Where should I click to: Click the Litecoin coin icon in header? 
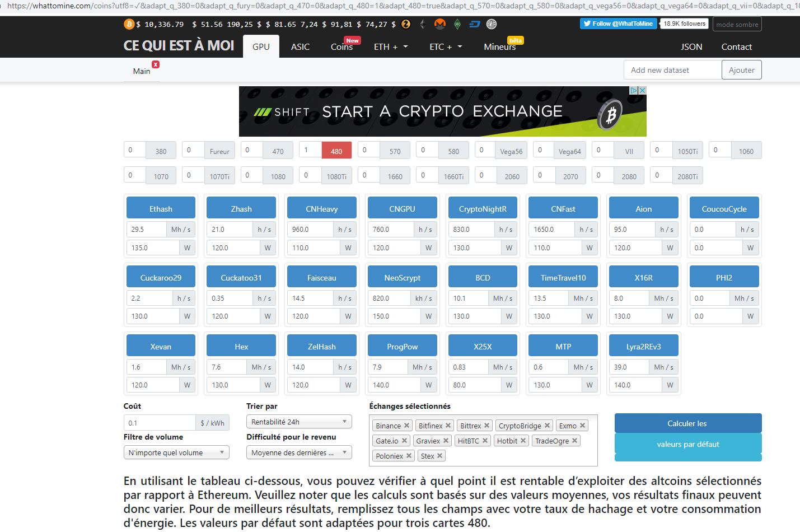[x=491, y=24]
